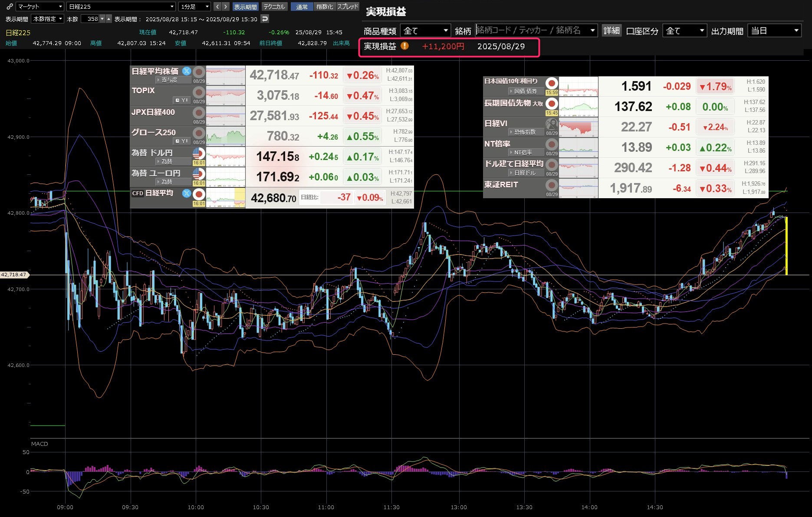812x517 pixels.
Task: Open the Y! link under TOPIX
Action: tap(182, 100)
